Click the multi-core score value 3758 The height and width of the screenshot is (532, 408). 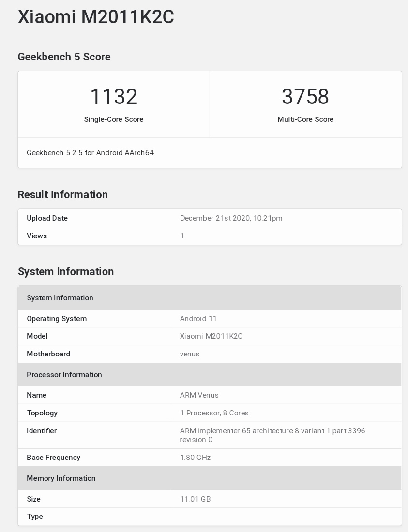(305, 96)
